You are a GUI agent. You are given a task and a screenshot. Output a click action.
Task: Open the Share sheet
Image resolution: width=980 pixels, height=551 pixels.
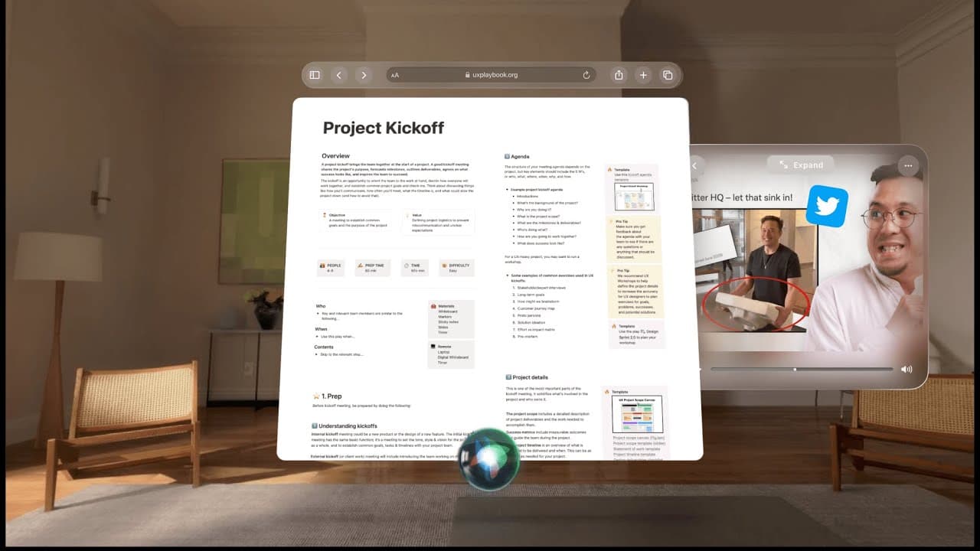619,75
